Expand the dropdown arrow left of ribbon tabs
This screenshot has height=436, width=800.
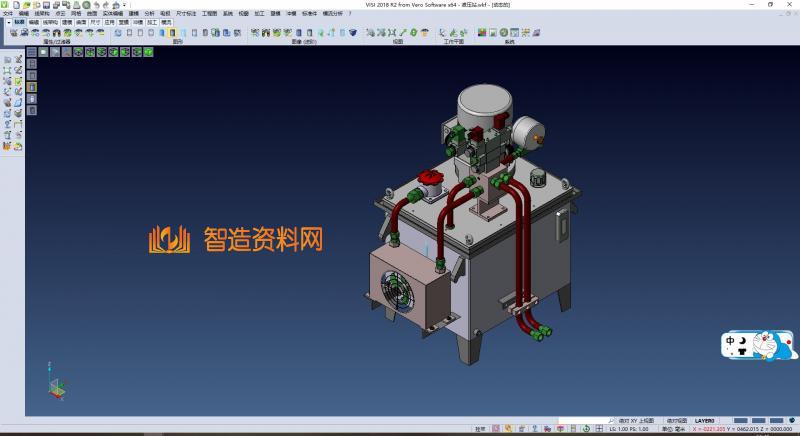coord(9,22)
